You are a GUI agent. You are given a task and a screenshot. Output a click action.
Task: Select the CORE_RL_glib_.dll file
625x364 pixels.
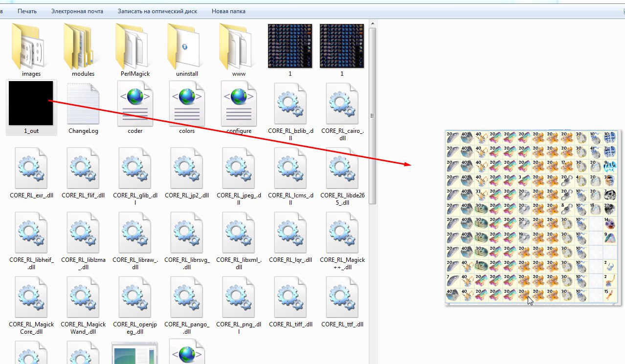135,176
